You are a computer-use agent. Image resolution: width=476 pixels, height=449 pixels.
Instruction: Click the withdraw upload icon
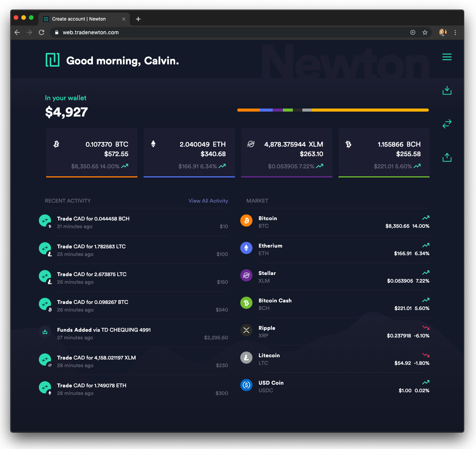(x=447, y=157)
